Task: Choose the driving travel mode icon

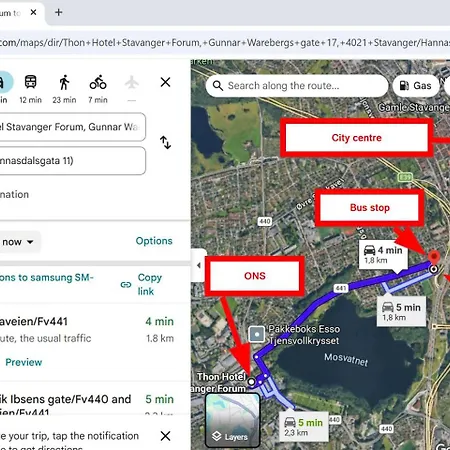Action: (3, 82)
